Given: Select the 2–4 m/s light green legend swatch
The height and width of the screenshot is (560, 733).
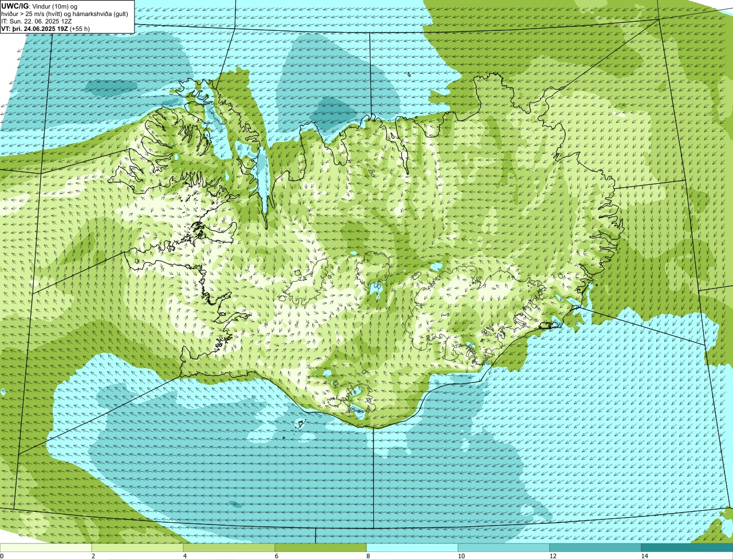Looking at the screenshot, I should 137,547.
